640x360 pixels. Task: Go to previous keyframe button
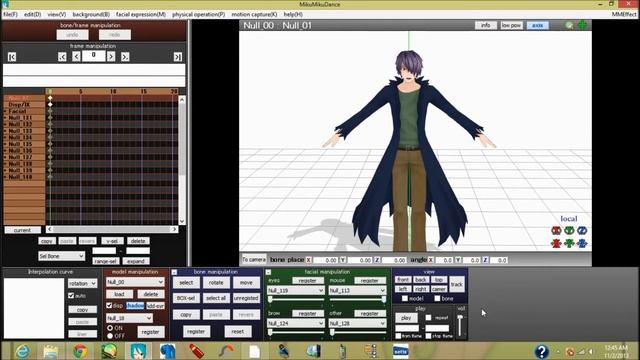pos(62,57)
